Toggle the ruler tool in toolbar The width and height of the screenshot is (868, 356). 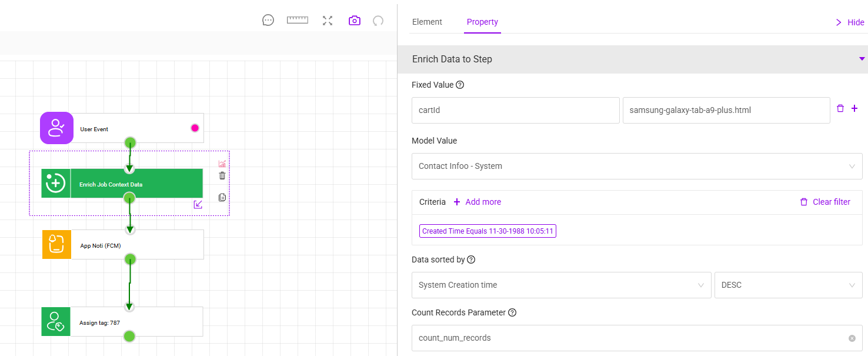click(x=298, y=21)
